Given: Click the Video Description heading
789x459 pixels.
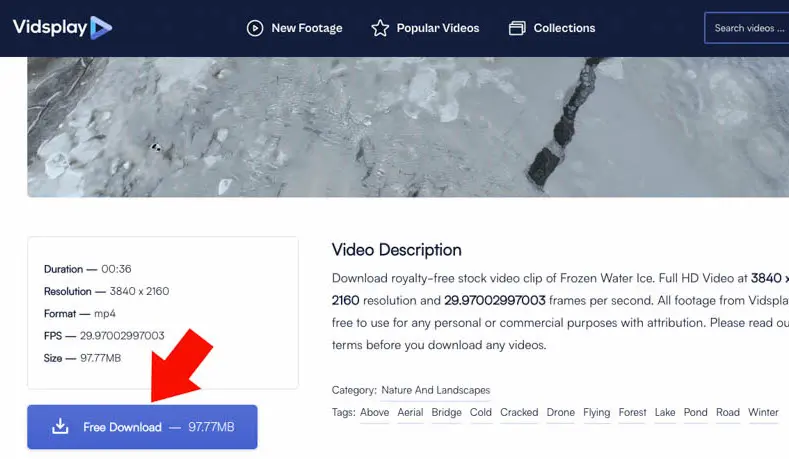Looking at the screenshot, I should click(x=397, y=250).
